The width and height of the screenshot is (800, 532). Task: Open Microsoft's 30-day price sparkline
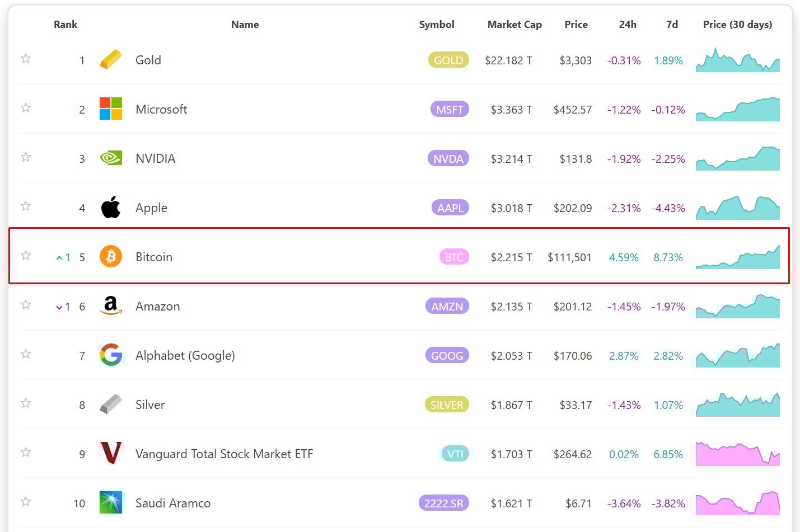coord(738,109)
